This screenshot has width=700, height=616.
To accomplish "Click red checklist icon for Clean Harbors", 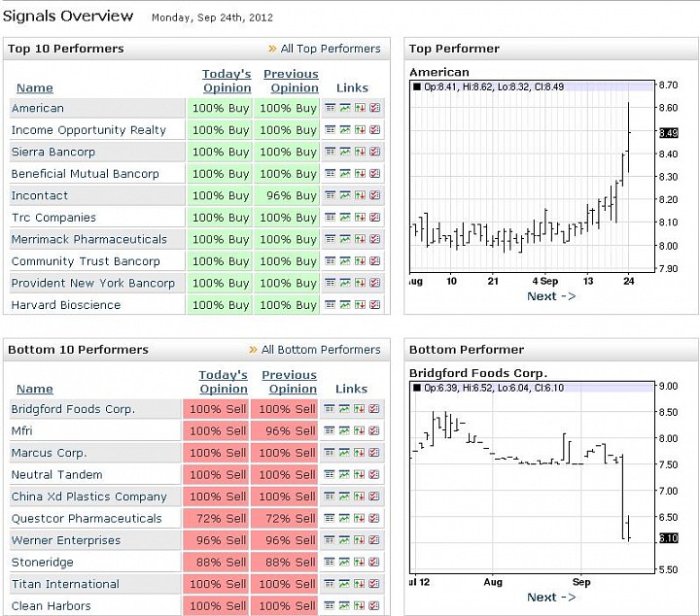I will coord(374,605).
